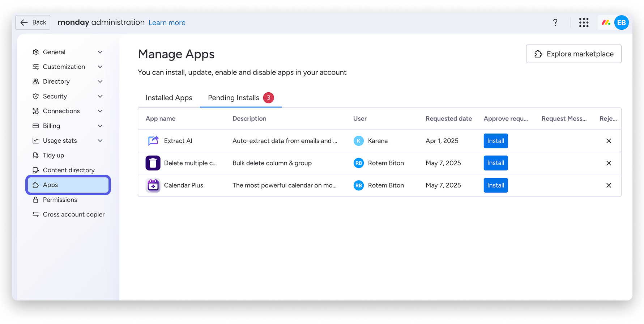Expand the General section chevron
Screen dimensions: 644x324
click(100, 52)
